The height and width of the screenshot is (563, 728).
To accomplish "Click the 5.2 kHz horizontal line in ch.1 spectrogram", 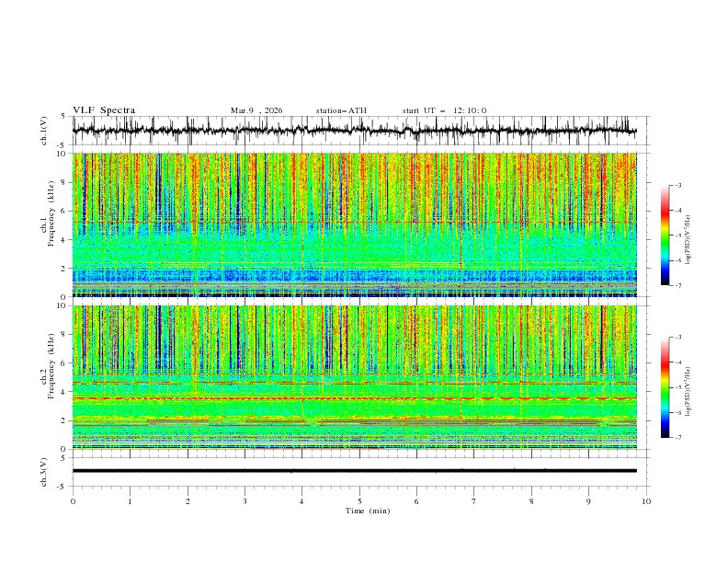I will [354, 222].
